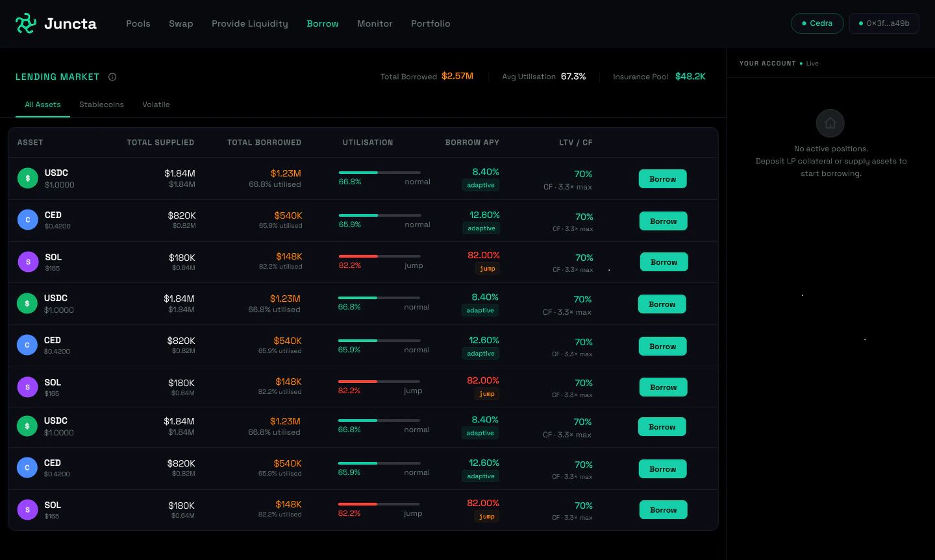935x560 pixels.
Task: Click the USDC token icon in the seventh row
Action: (27, 426)
